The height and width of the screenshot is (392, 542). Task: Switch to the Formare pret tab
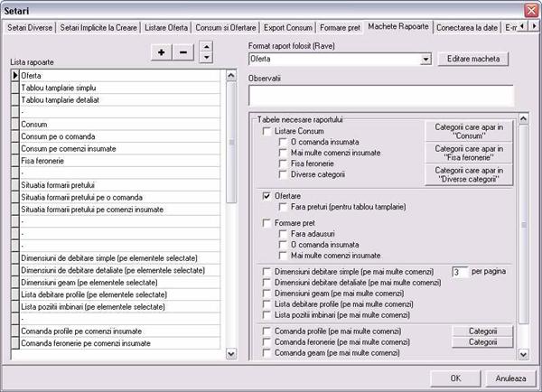[340, 28]
